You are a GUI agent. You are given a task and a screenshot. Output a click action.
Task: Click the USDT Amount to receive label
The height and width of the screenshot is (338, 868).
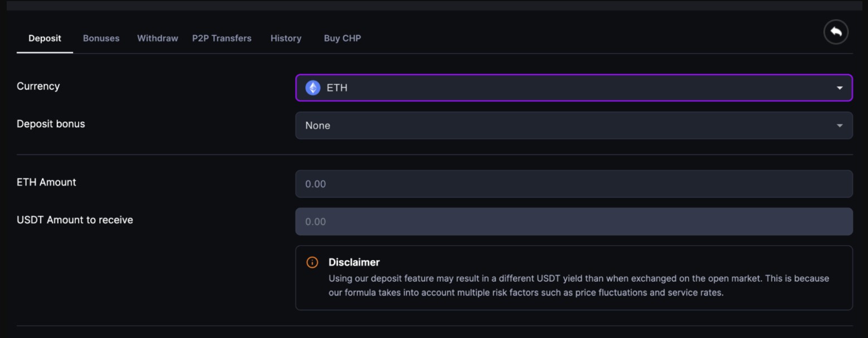[75, 220]
